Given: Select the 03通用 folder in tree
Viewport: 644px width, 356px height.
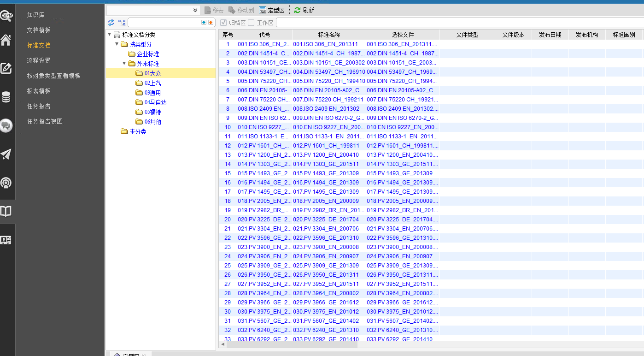Looking at the screenshot, I should (152, 93).
